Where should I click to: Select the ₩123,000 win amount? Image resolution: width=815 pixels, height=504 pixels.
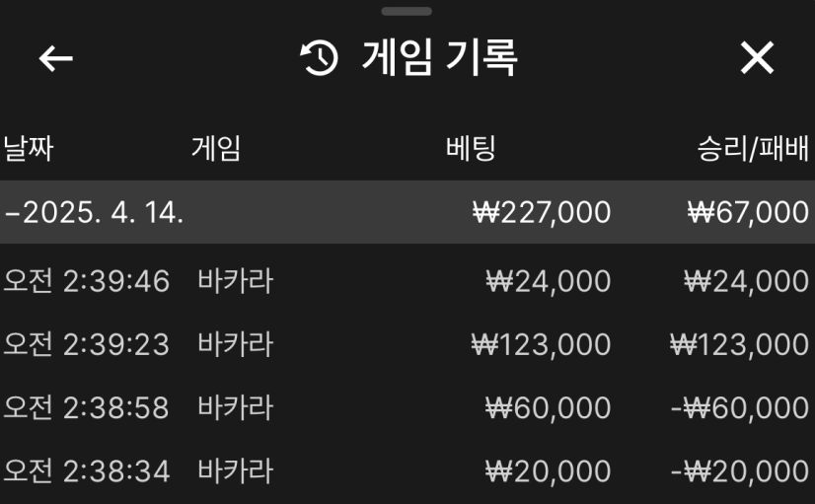pyautogui.click(x=739, y=345)
